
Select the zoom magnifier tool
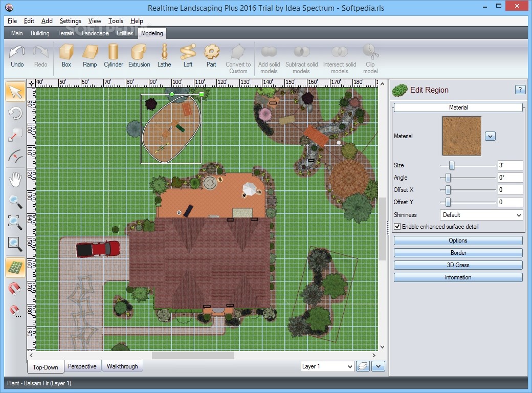[15, 201]
